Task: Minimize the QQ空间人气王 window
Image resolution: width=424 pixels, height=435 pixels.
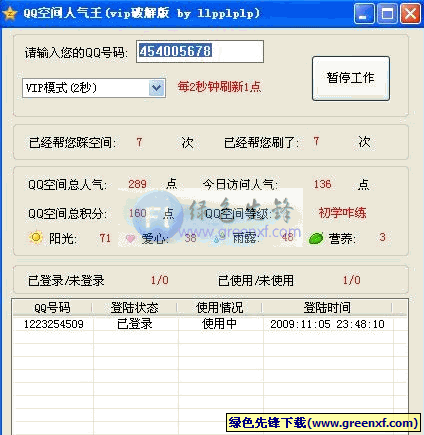Action: tap(364, 14)
